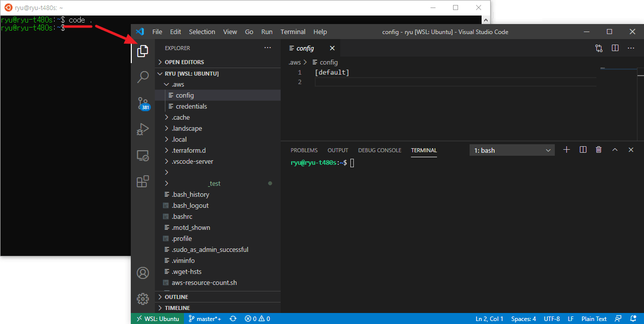The height and width of the screenshot is (324, 644).
Task: Split the terminal panel
Action: [x=583, y=150]
